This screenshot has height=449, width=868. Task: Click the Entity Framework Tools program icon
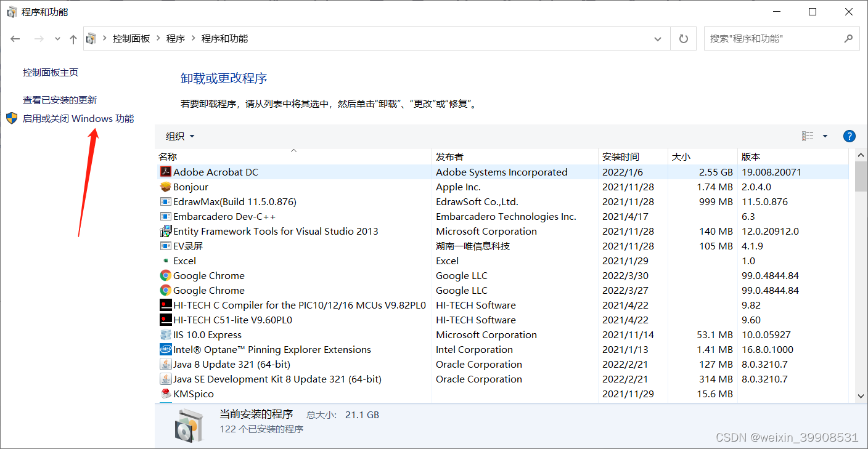tap(165, 232)
